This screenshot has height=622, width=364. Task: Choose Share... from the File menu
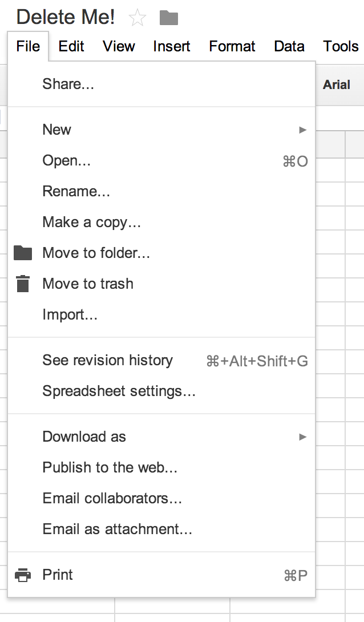pos(68,84)
